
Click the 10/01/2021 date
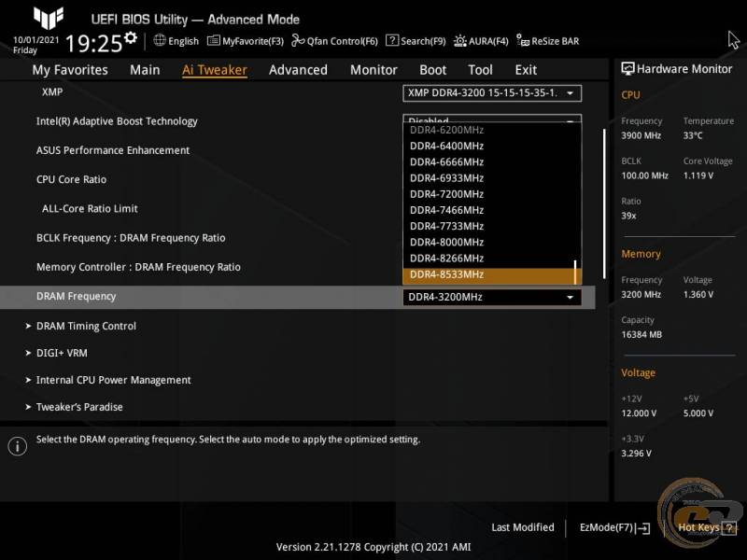pos(35,40)
